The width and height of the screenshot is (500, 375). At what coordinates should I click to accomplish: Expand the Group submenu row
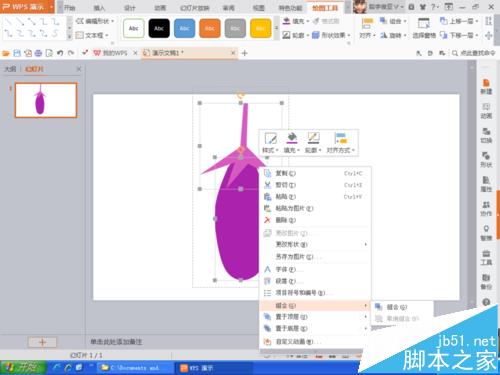tap(315, 305)
